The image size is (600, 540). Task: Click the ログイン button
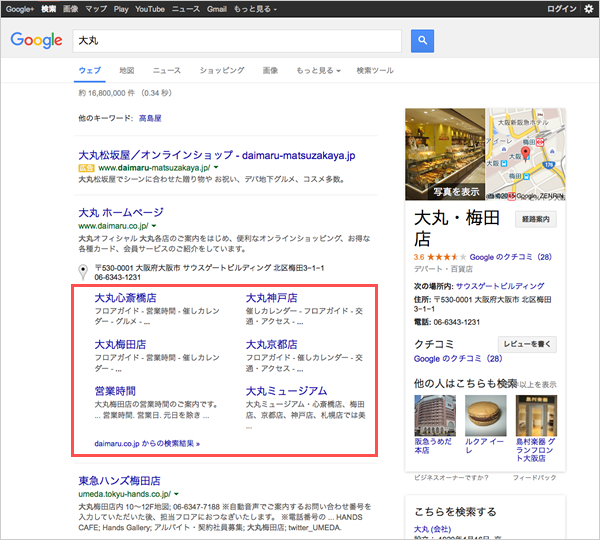(561, 9)
